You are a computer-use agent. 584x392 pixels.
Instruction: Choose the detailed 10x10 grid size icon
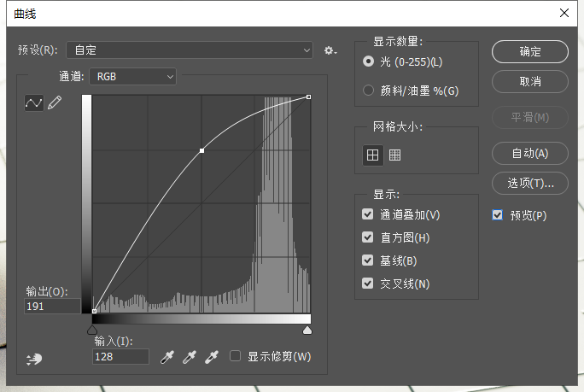tap(394, 155)
